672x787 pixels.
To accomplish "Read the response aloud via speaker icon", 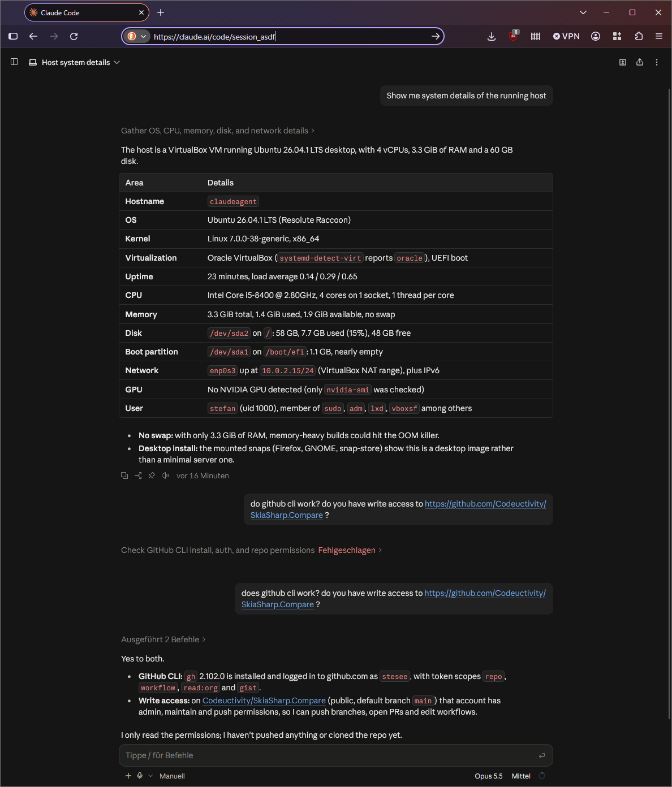I will pyautogui.click(x=165, y=475).
